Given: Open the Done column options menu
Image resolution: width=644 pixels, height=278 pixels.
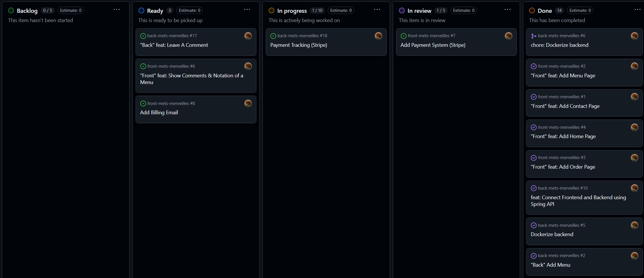Looking at the screenshot, I should (x=638, y=10).
